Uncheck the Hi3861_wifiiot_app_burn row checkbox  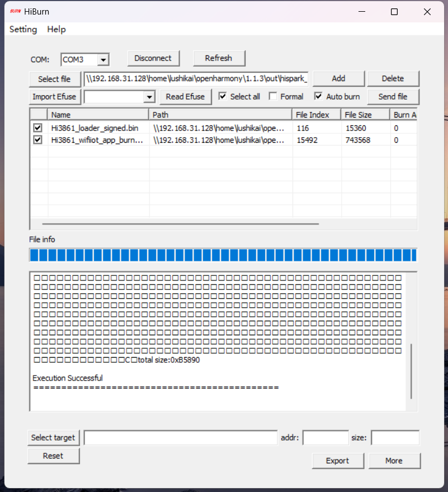coord(37,139)
